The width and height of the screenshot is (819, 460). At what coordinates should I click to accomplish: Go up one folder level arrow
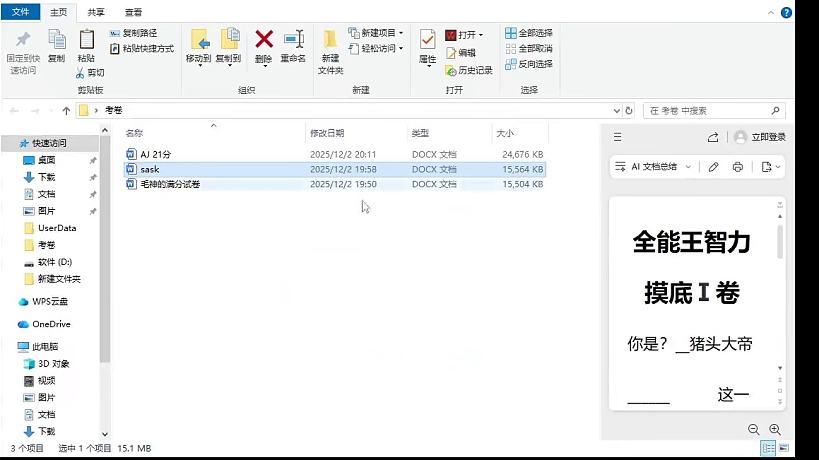(x=66, y=111)
